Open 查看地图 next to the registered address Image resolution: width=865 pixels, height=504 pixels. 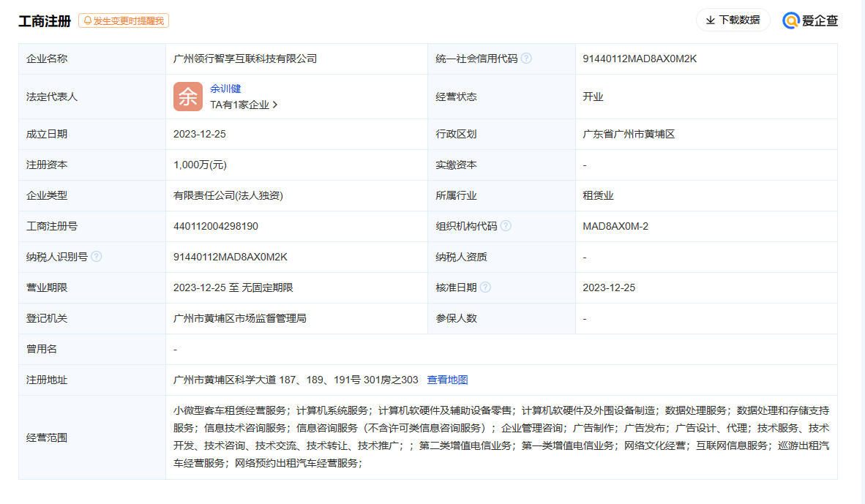pyautogui.click(x=449, y=380)
